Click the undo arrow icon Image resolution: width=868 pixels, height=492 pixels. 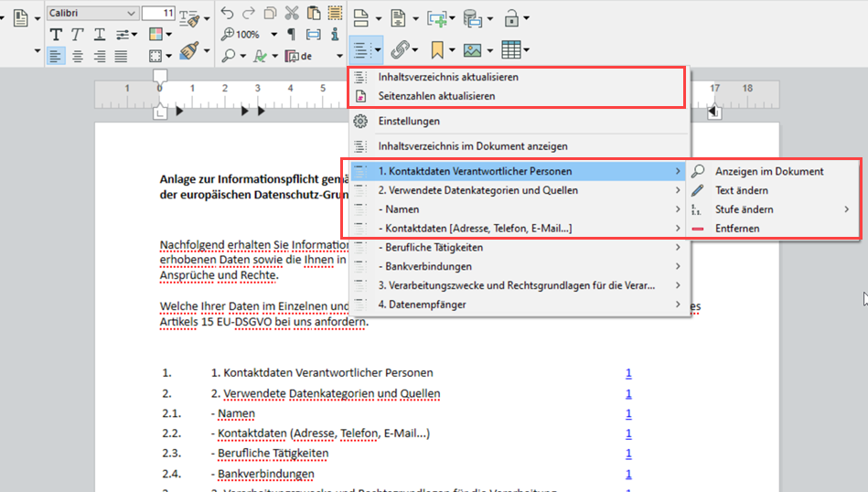click(227, 13)
